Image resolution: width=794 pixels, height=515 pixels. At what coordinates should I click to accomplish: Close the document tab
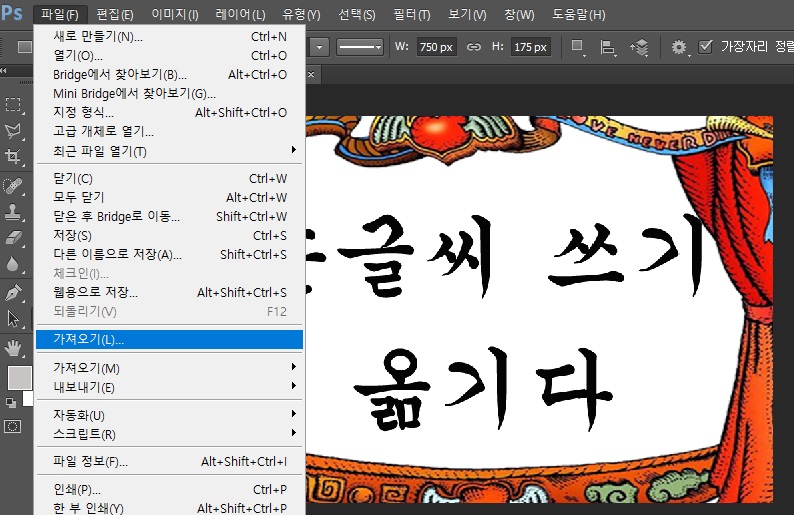[x=311, y=74]
